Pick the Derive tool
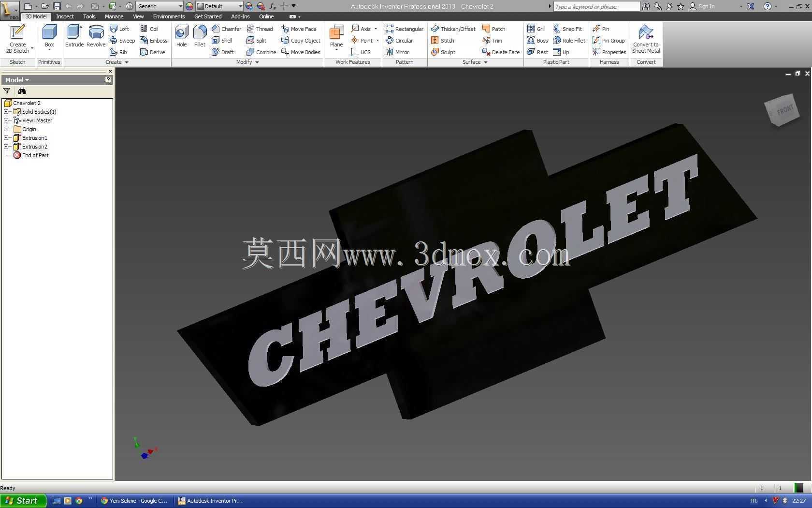The height and width of the screenshot is (508, 812). (153, 52)
